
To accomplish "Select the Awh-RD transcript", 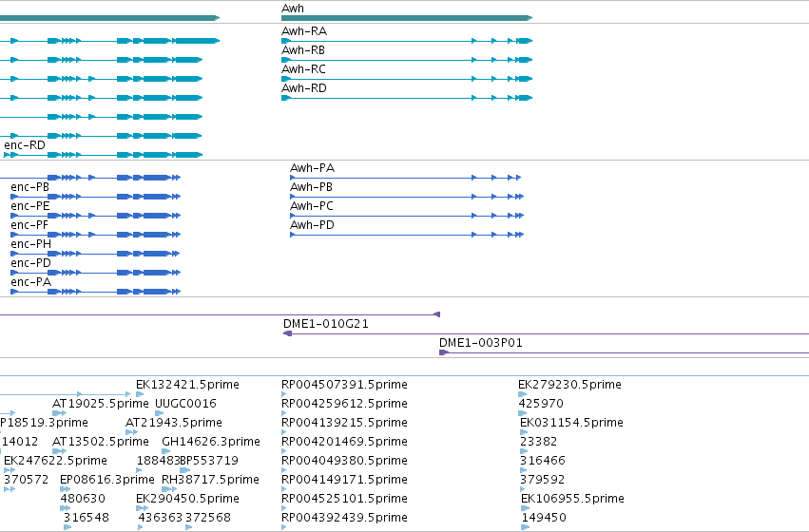I will [x=407, y=98].
